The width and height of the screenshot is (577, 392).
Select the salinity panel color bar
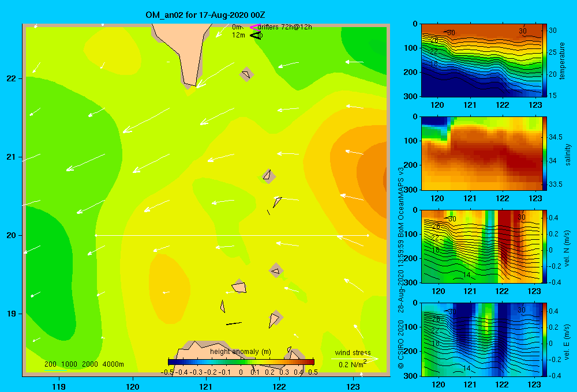tap(545, 153)
